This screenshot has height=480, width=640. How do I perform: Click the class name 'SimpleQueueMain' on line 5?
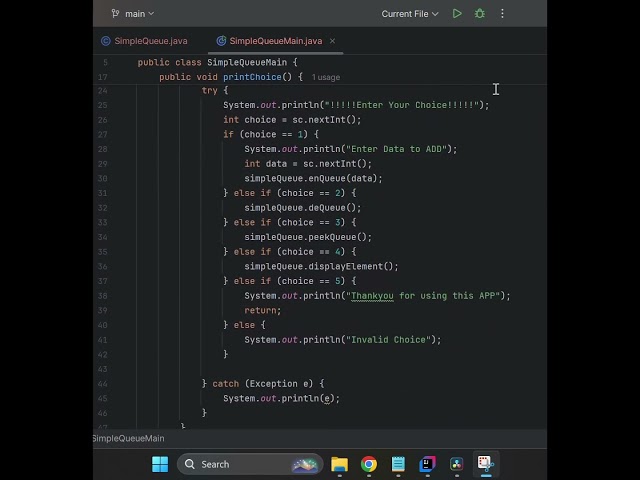pyautogui.click(x=247, y=62)
